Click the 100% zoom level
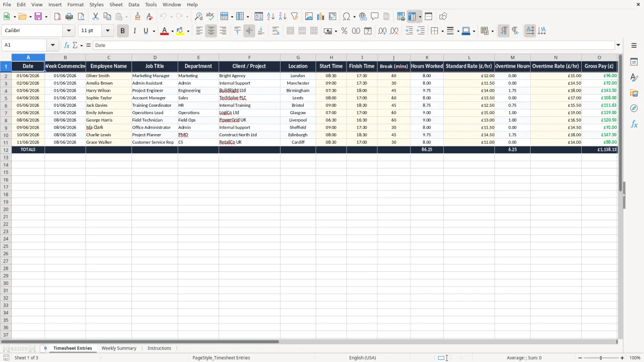Image resolution: width=644 pixels, height=362 pixels. coord(635,358)
